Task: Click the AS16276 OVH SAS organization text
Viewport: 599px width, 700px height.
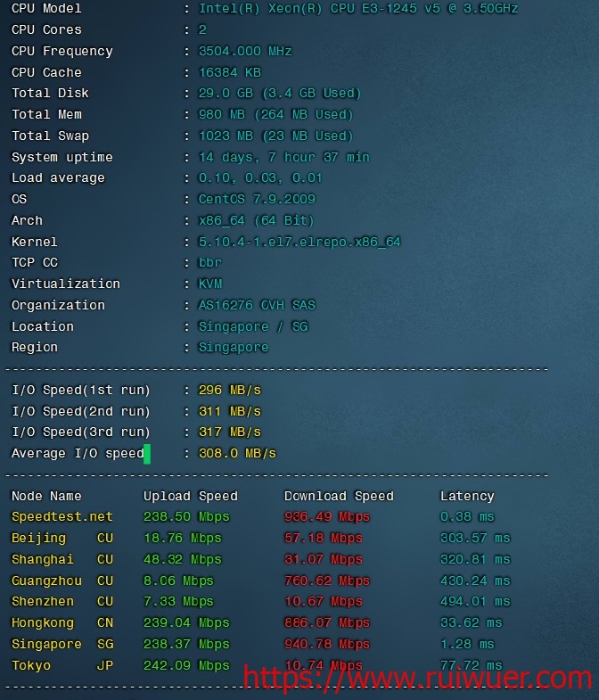Action: [256, 305]
